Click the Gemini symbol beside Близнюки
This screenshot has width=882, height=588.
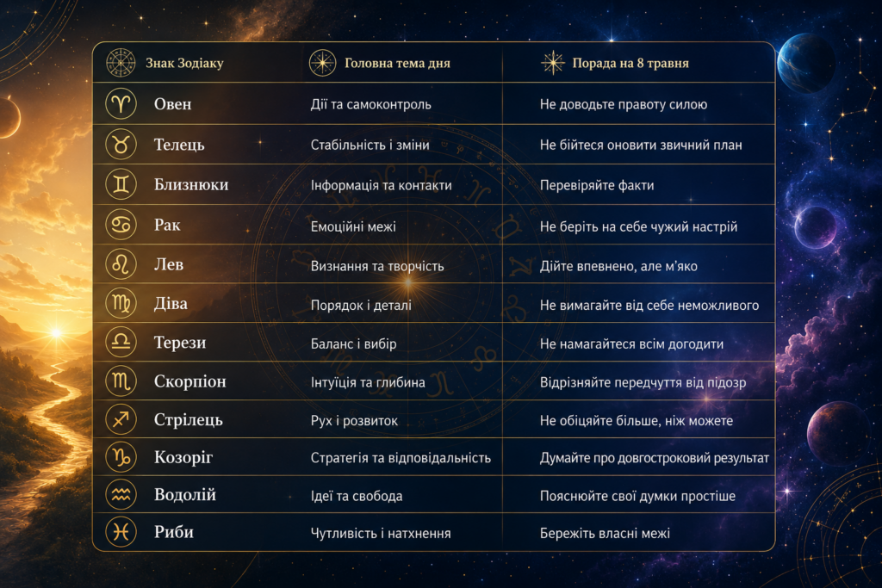121,184
